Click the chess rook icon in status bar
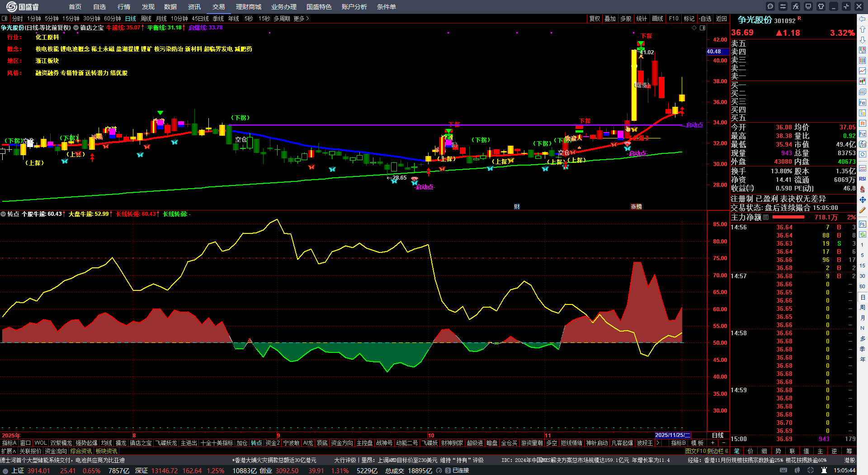 tap(824, 470)
